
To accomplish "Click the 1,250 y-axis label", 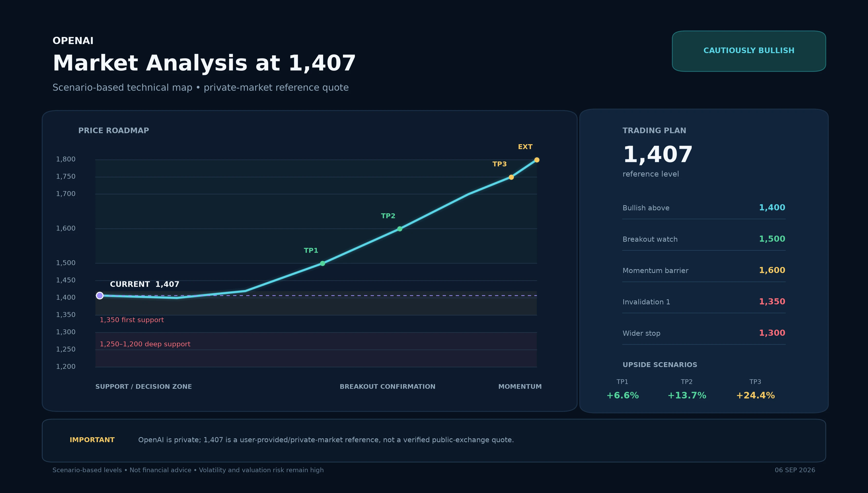I will pos(66,349).
